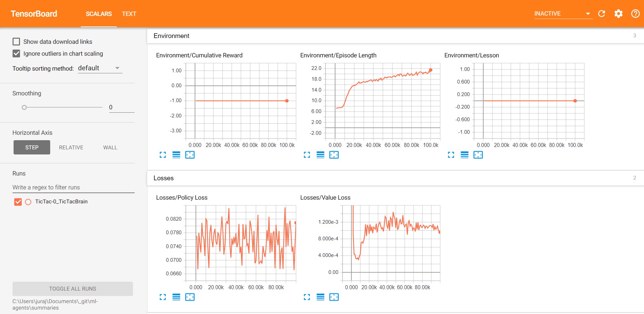Uncheck the TicTac-0_TicTacBrain run checkbox
Screen dimensions: 644x314
coord(18,202)
